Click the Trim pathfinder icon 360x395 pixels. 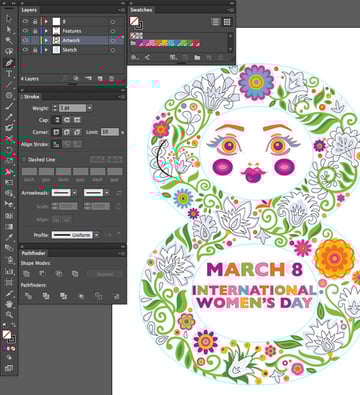[46, 296]
